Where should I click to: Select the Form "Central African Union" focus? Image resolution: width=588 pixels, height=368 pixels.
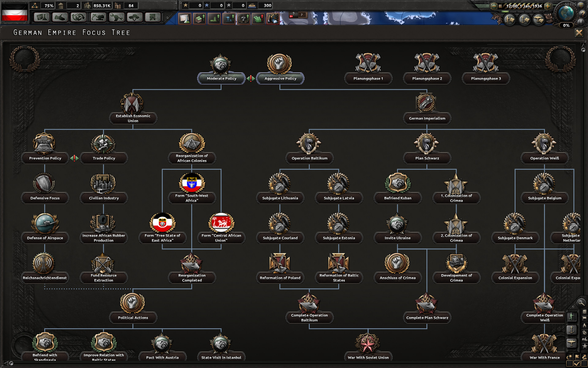[x=221, y=238]
